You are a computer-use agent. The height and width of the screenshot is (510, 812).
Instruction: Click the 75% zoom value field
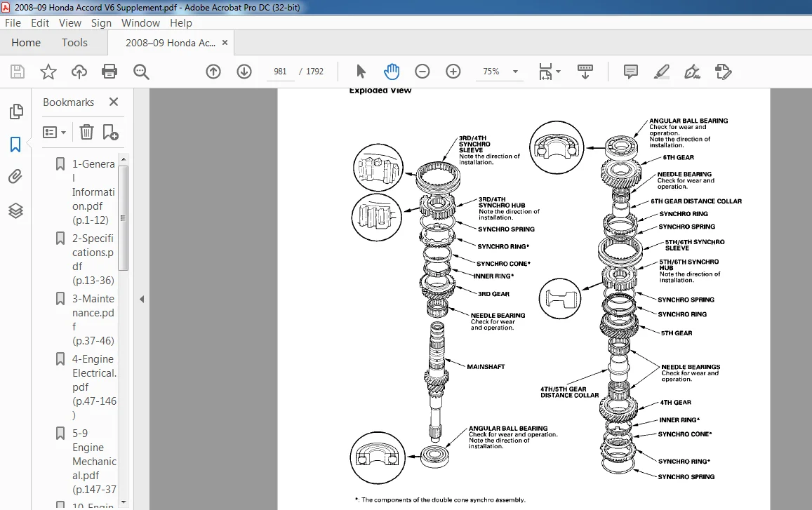pos(491,72)
